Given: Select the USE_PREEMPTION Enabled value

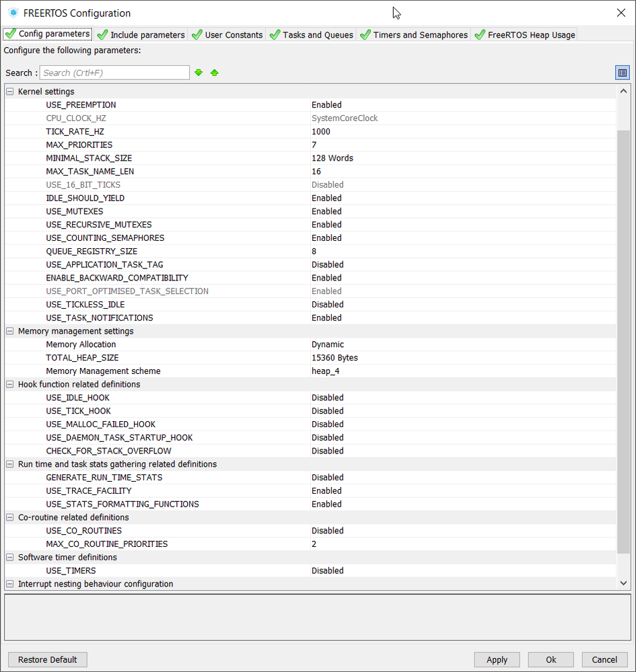Looking at the screenshot, I should [x=326, y=104].
